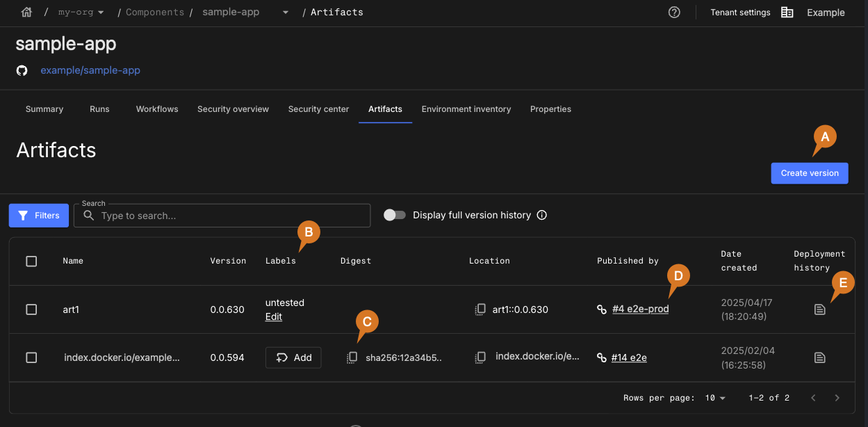
Task: Click the Name column header
Action: [x=73, y=261]
